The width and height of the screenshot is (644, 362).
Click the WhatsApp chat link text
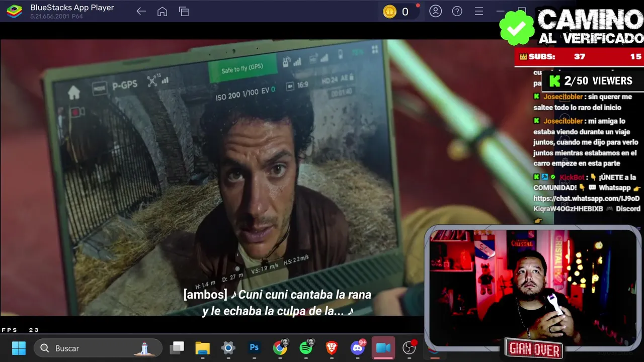point(587,204)
